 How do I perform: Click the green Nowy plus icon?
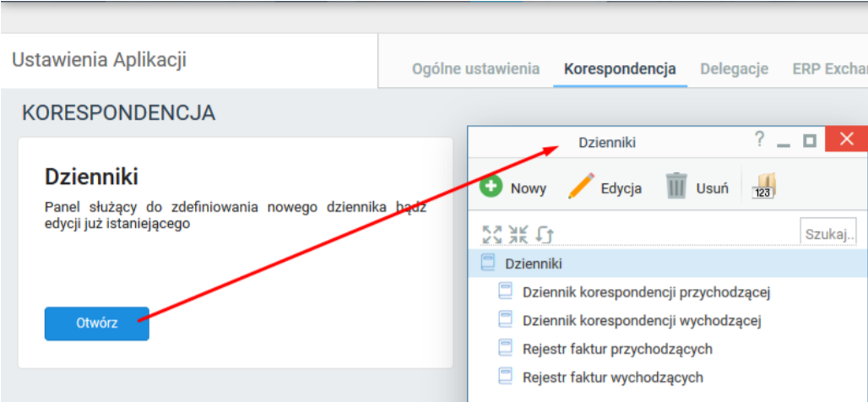[491, 187]
